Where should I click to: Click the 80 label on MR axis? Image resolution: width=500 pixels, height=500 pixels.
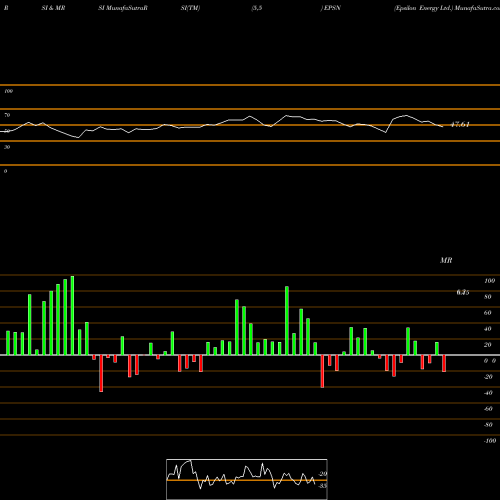487,297
